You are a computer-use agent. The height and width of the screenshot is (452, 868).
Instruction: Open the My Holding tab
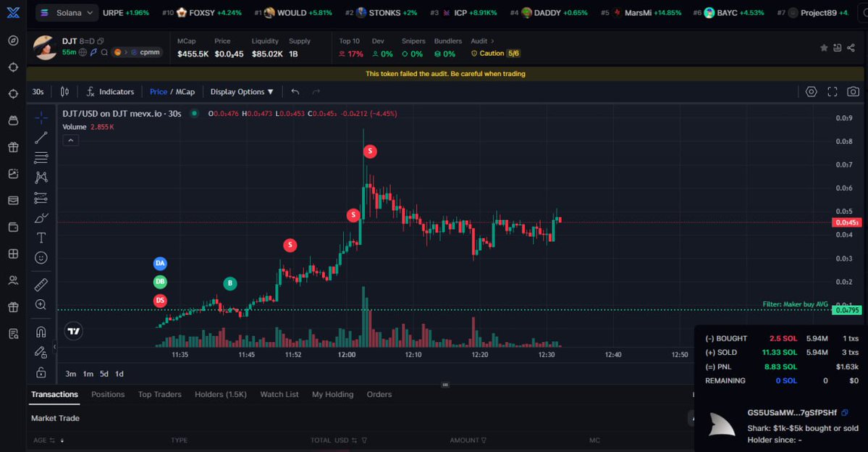tap(333, 394)
